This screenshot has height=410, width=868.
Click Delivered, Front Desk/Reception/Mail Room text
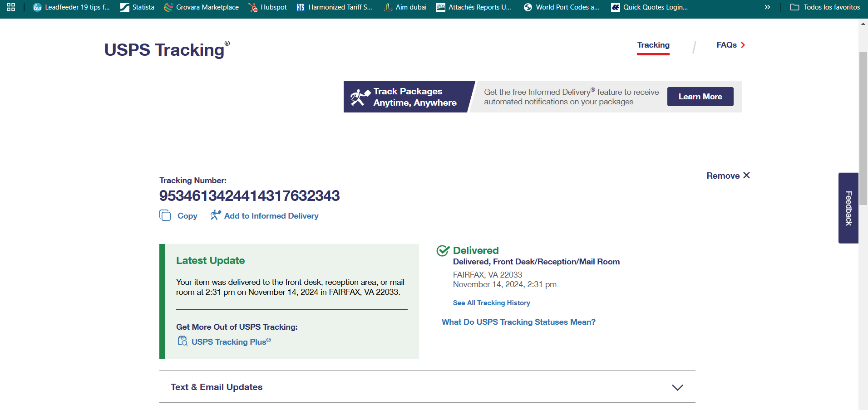coord(536,262)
